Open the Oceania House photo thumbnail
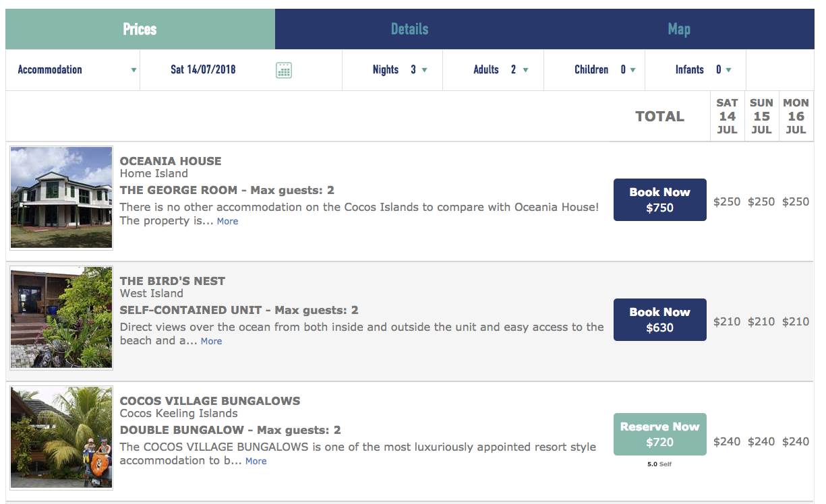 (61, 197)
